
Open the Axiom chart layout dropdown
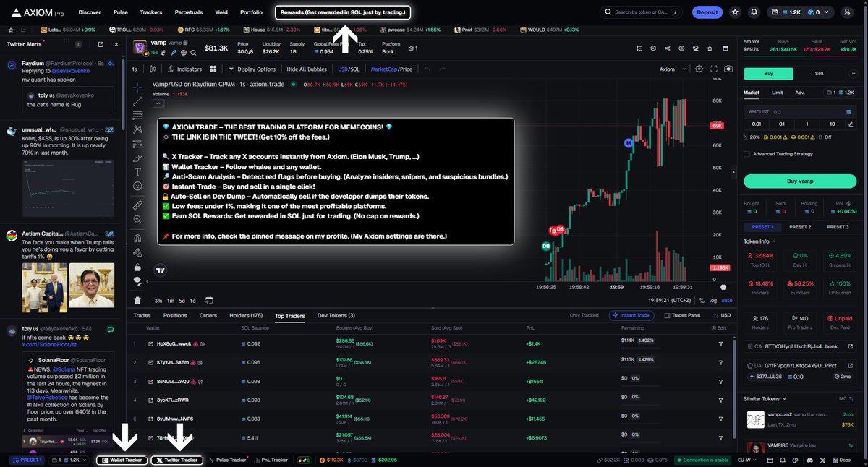672,69
